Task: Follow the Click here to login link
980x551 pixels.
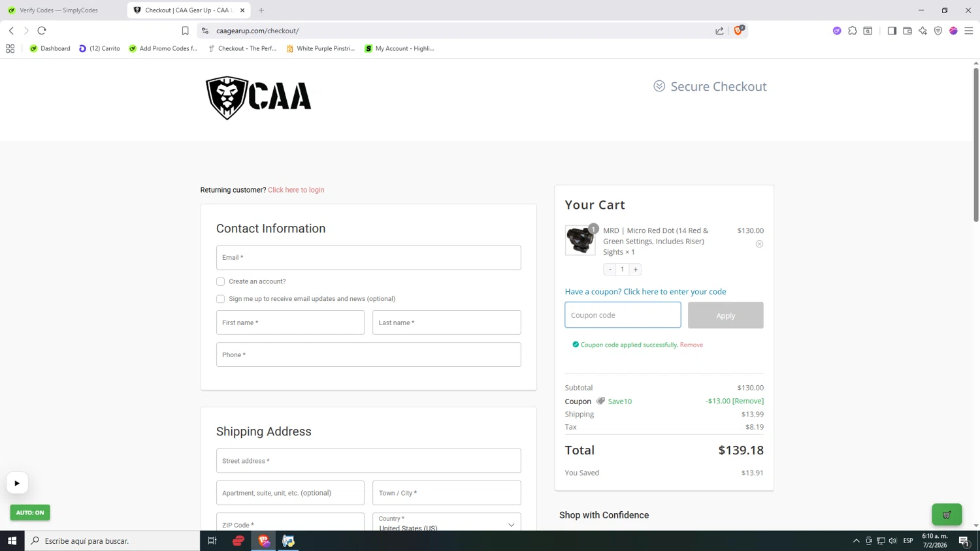Action: 296,190
